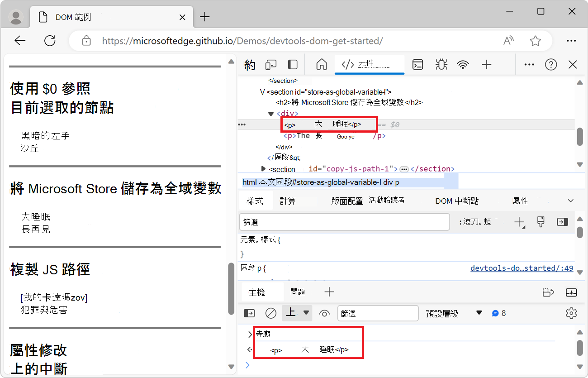Image resolution: width=588 pixels, height=378 pixels.
Task: Show console sidebar icon
Action: click(x=249, y=313)
